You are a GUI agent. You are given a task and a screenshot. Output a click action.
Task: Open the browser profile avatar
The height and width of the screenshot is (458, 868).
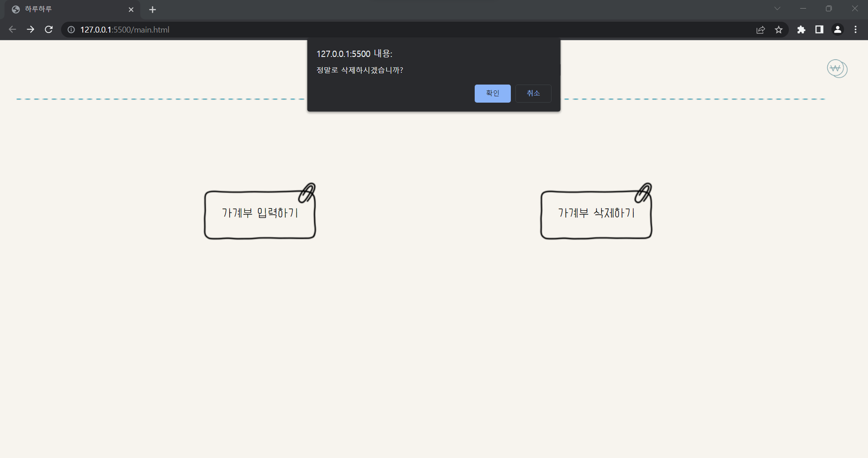coord(837,29)
